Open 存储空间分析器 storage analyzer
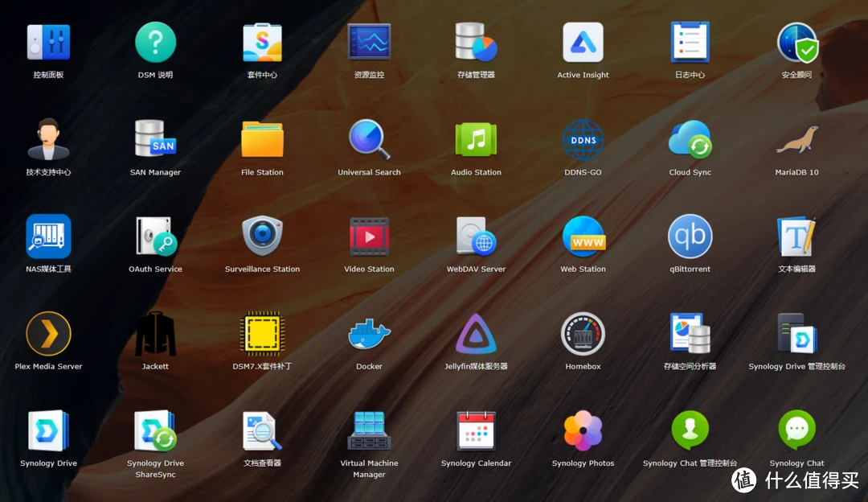The width and height of the screenshot is (868, 502). [690, 334]
